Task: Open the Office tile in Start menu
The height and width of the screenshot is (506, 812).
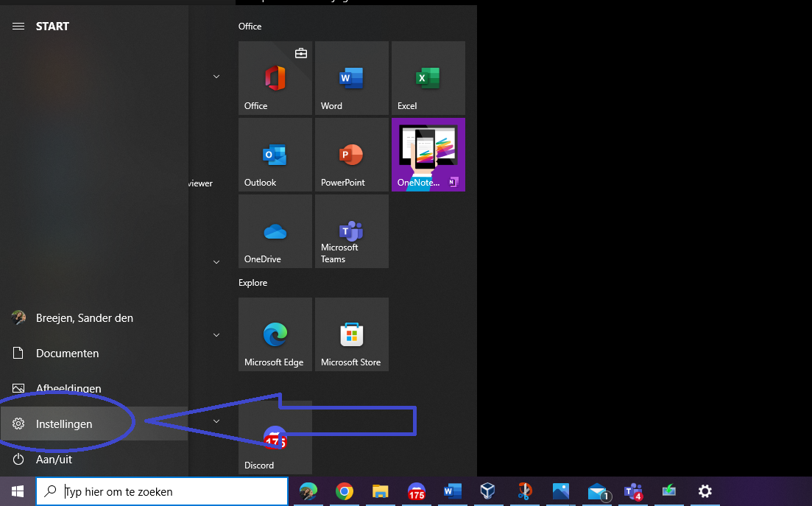Action: pyautogui.click(x=275, y=78)
